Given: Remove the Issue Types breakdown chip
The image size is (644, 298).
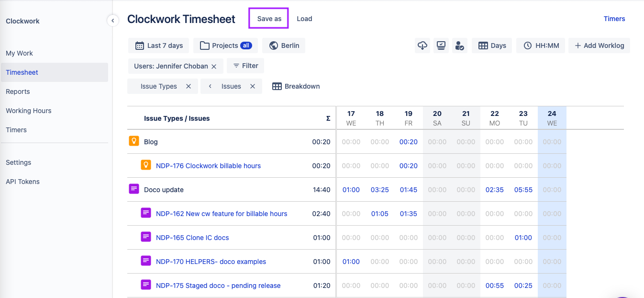Looking at the screenshot, I should 189,86.
